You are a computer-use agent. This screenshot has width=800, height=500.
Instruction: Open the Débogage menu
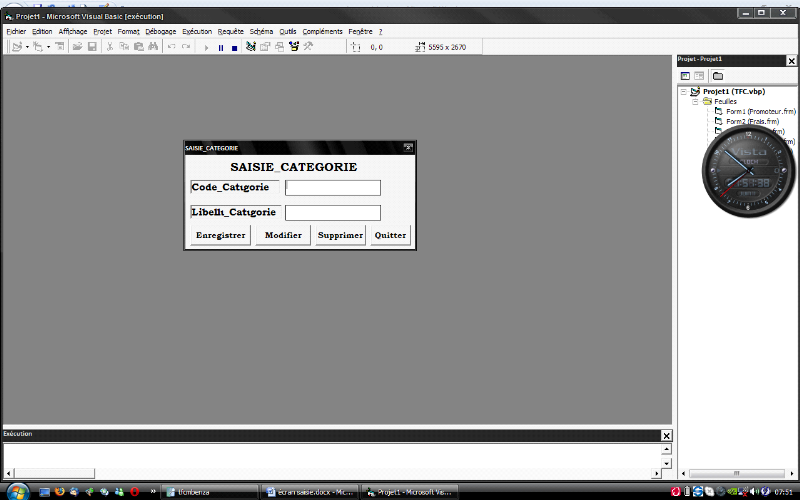coord(161,32)
